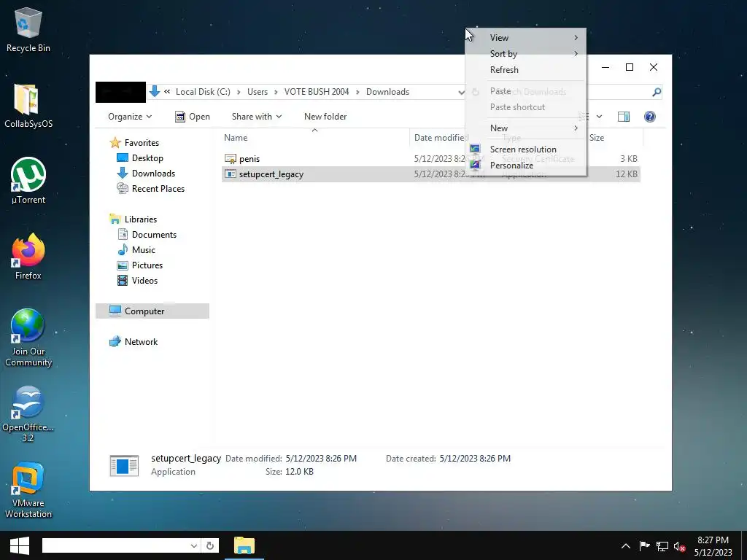Screen dimensions: 747x560
Task: Click the address bar history chevron
Action: pyautogui.click(x=461, y=92)
